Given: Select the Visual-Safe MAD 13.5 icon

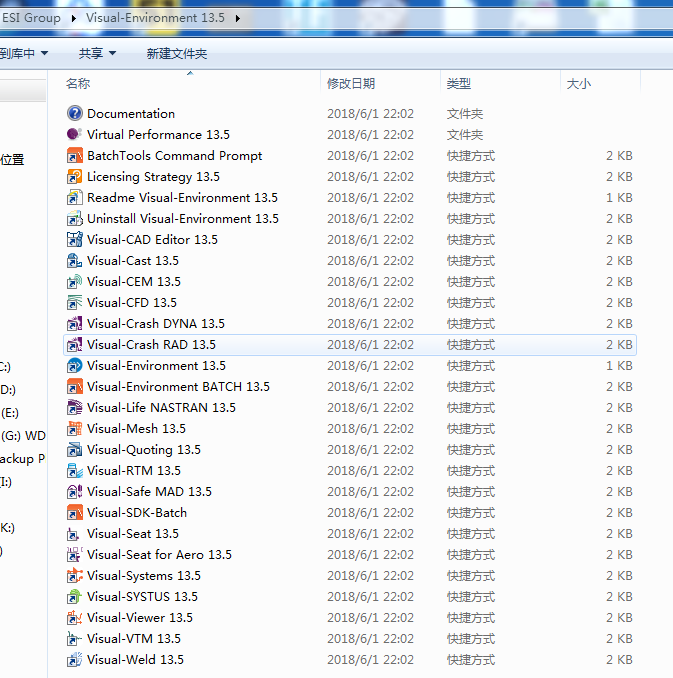Looking at the screenshot, I should click(x=74, y=491).
